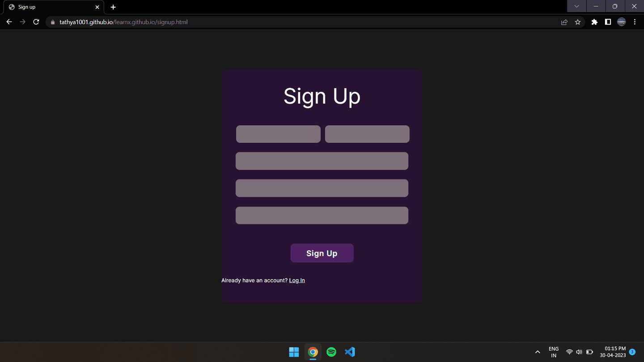Image resolution: width=644 pixels, height=362 pixels.
Task: Launch Spotify from the taskbar
Action: pos(331,352)
